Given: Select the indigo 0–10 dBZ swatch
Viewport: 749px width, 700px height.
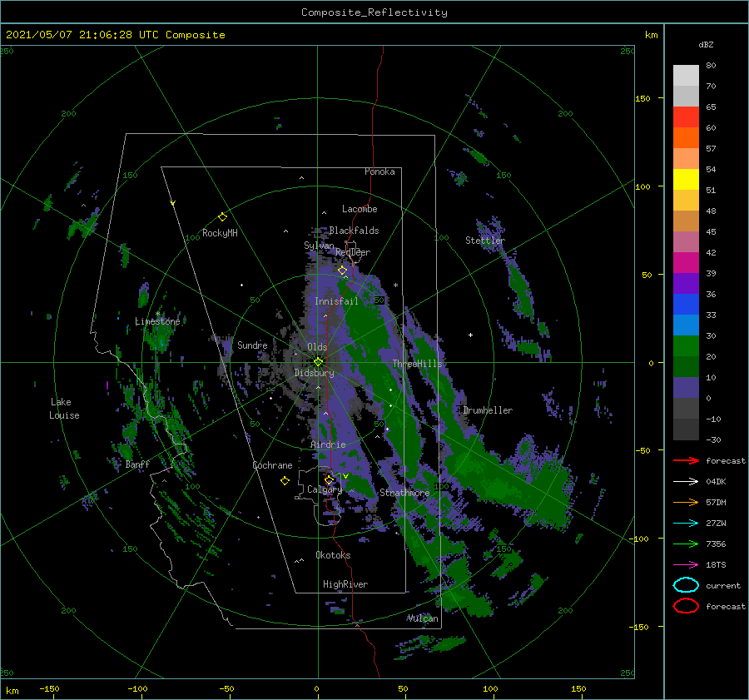Looking at the screenshot, I should [x=686, y=388].
